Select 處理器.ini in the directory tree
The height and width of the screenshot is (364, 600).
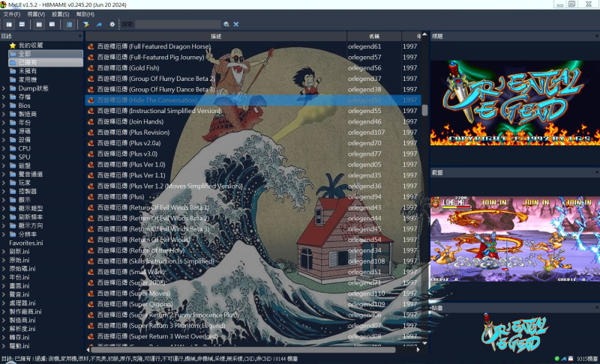pyautogui.click(x=22, y=303)
